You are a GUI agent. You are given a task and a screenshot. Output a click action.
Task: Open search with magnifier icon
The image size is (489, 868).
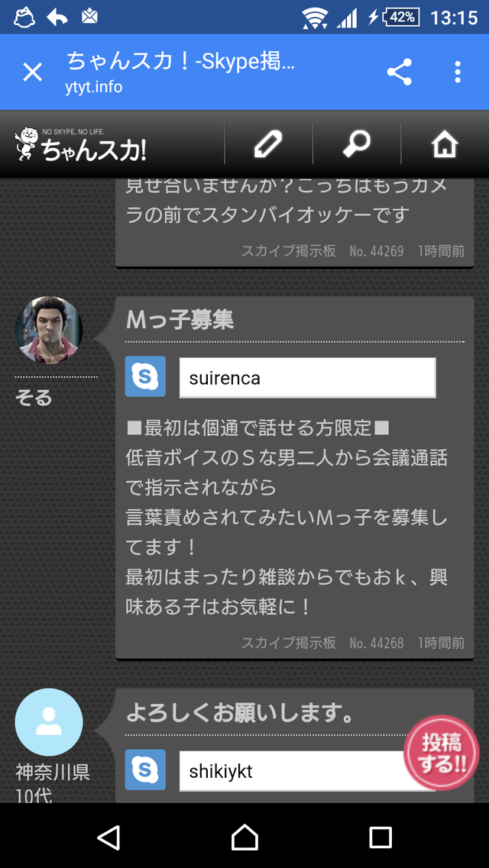click(356, 144)
